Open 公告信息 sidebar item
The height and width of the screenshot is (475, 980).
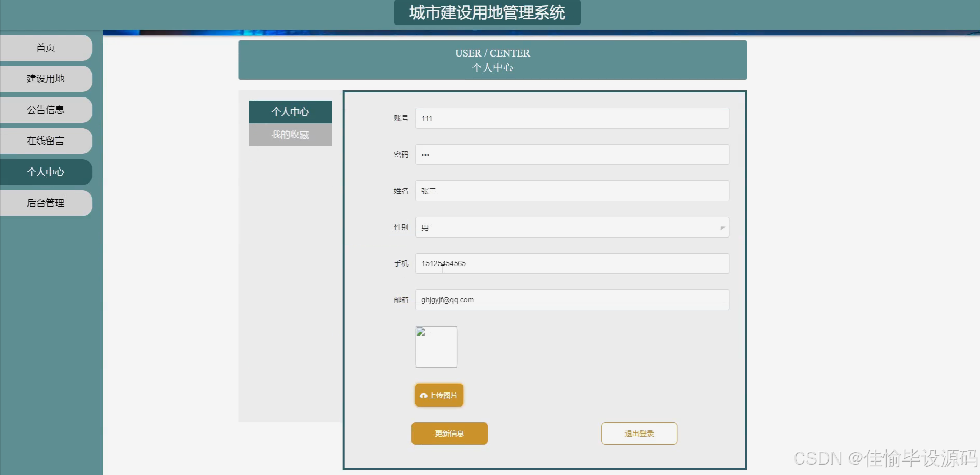coord(46,110)
